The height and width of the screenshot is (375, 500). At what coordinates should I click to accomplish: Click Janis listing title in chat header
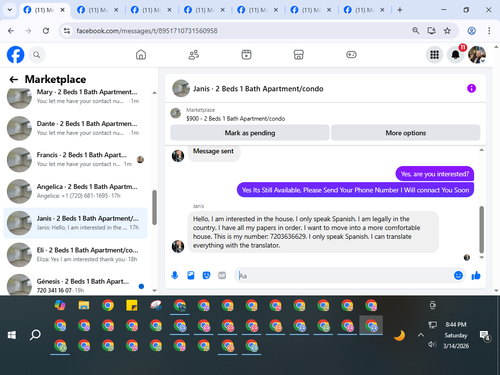[258, 89]
